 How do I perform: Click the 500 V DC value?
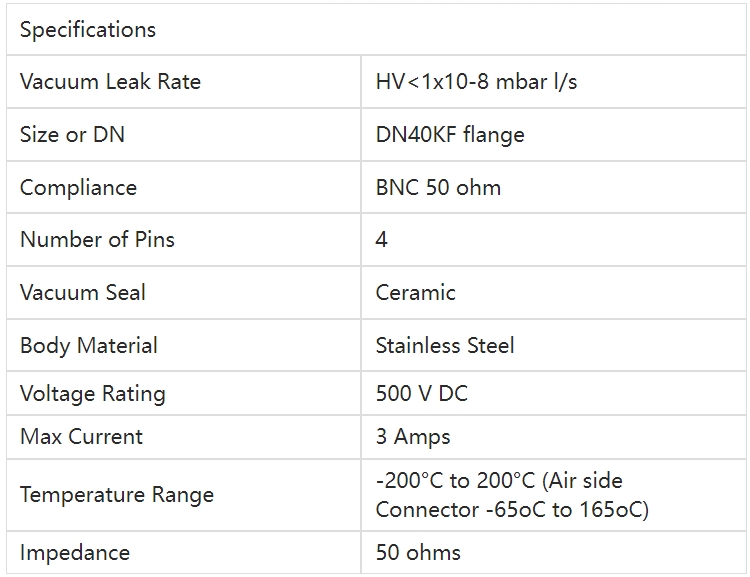tap(421, 394)
